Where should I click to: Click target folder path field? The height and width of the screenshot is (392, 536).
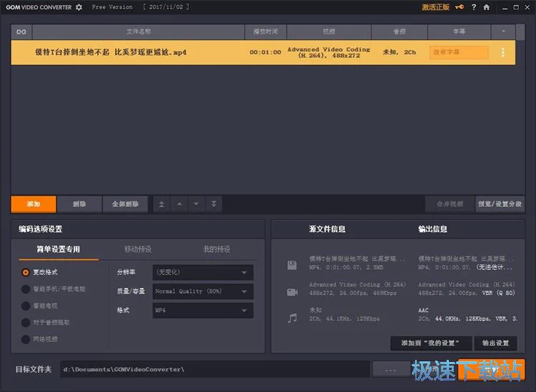(x=215, y=369)
